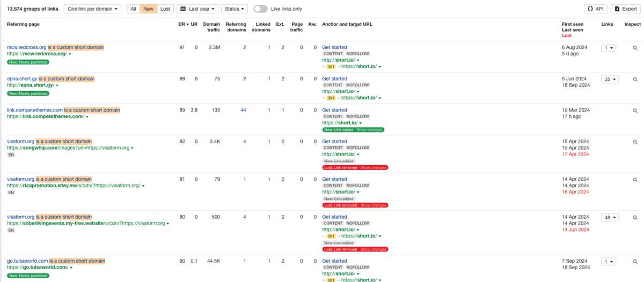The width and height of the screenshot is (644, 282).
Task: Show changes on link.competethemes.com Link added badge
Action: (x=370, y=130)
